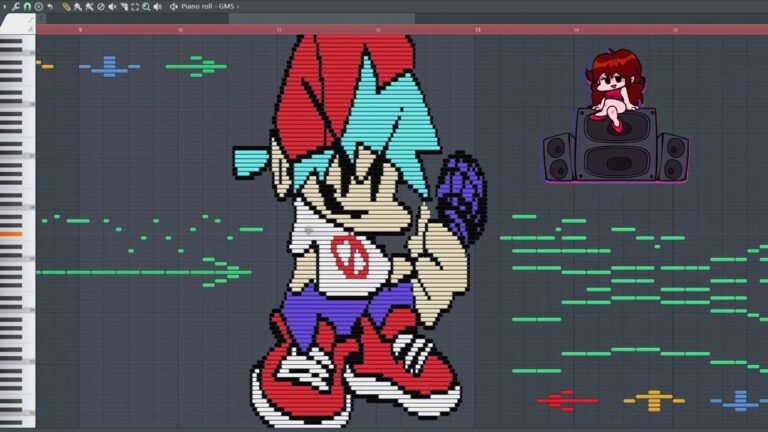Select the red note cluster at the bottom

(567, 401)
